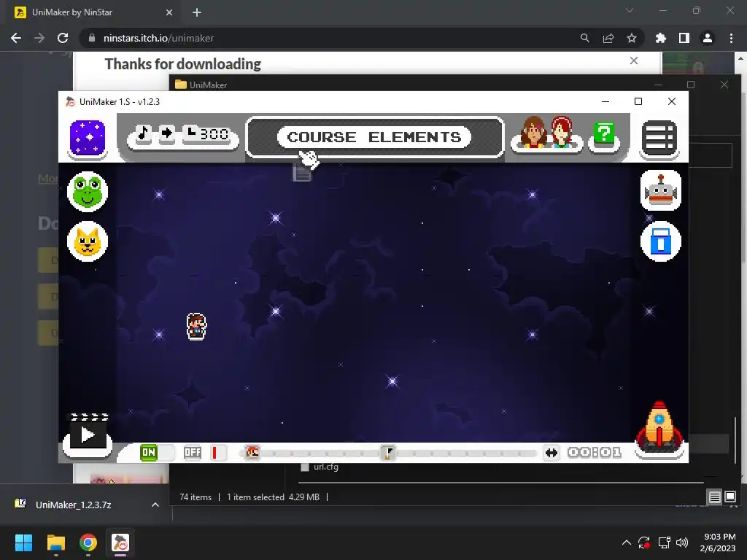Screen dimensions: 747x560
Task: Open Chrome extensions puzzle icon
Action: click(661, 38)
